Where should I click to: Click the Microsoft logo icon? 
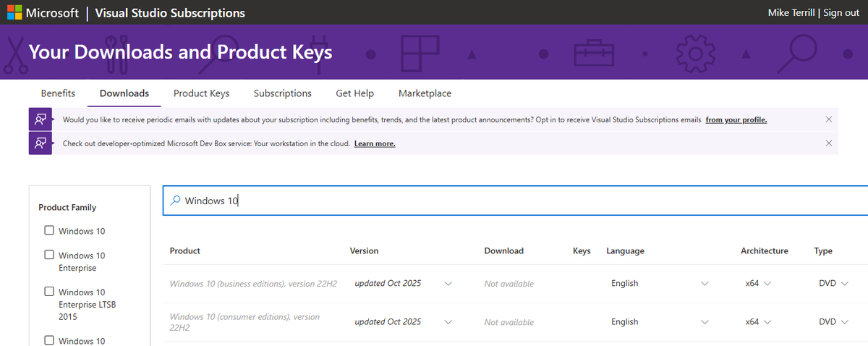coord(15,12)
